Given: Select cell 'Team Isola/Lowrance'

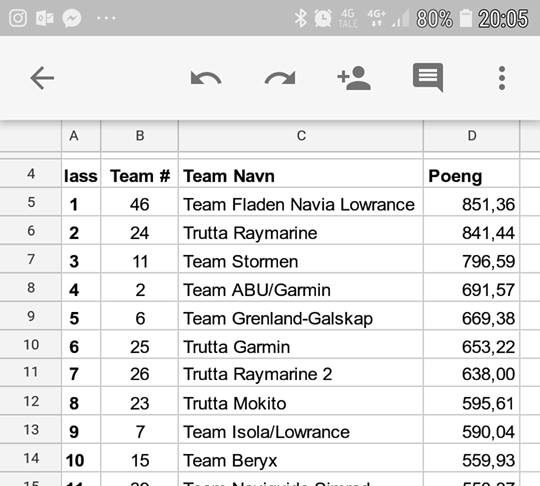Looking at the screenshot, I should pos(301,430).
